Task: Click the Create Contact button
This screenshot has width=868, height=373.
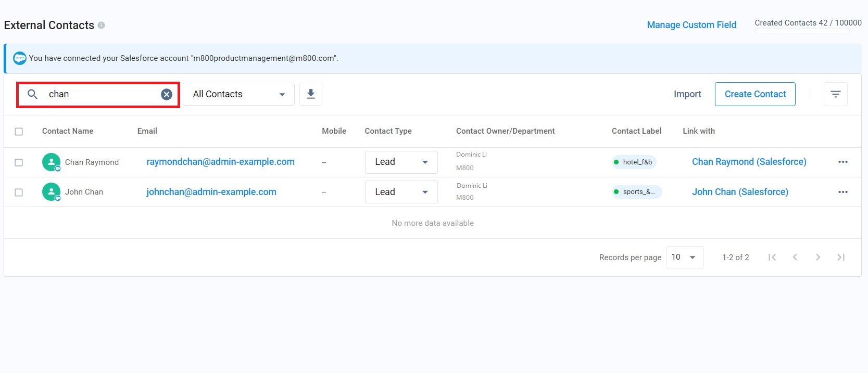Action: point(754,94)
